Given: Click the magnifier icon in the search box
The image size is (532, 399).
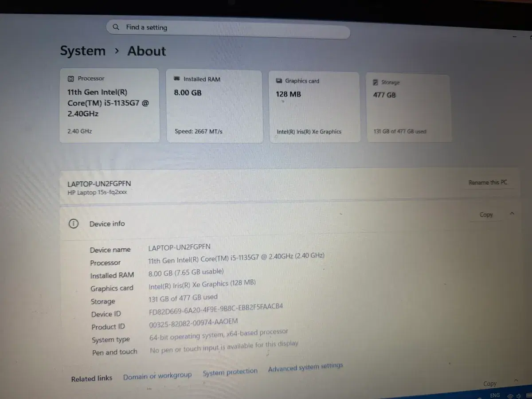Looking at the screenshot, I should (116, 27).
